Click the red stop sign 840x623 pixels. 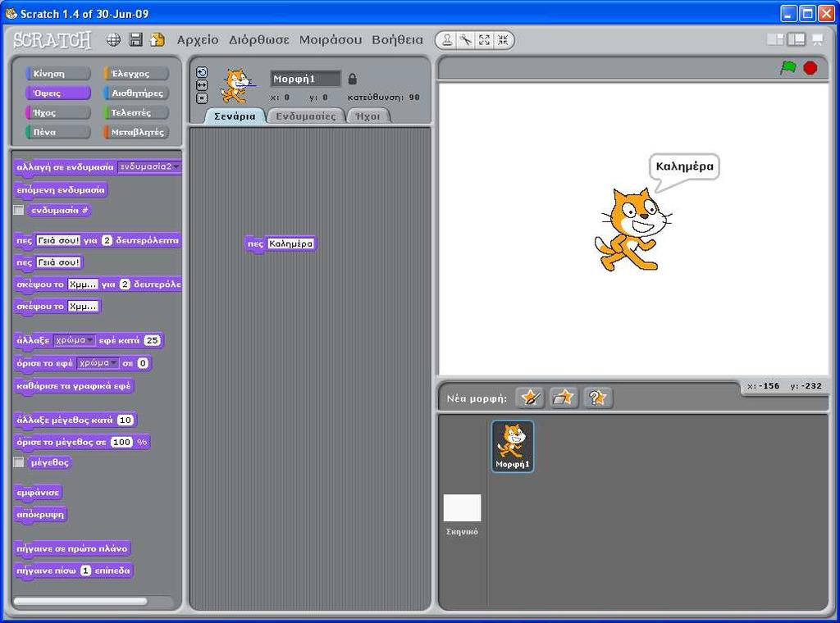tap(810, 68)
